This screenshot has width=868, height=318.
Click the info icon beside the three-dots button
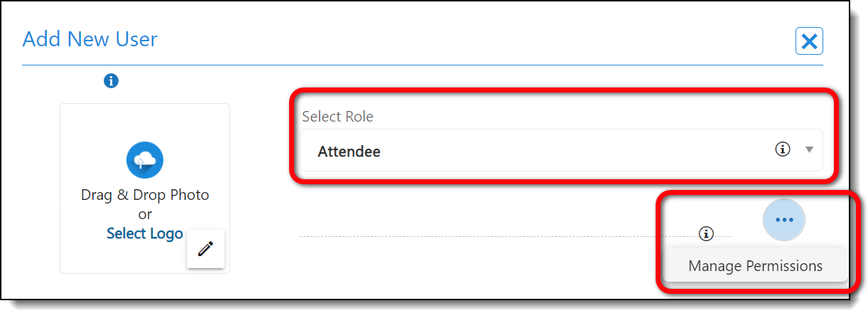pos(705,233)
